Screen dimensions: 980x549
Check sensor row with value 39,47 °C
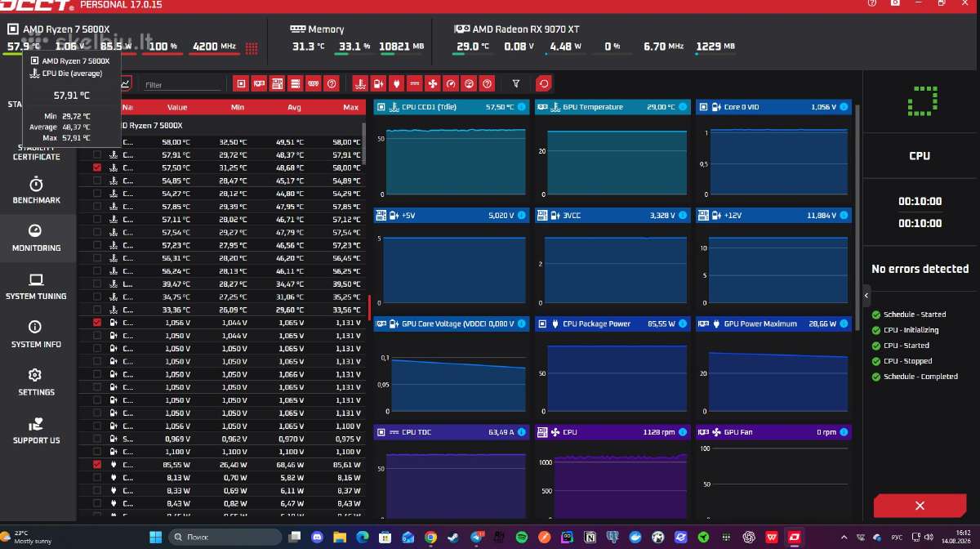tap(98, 283)
